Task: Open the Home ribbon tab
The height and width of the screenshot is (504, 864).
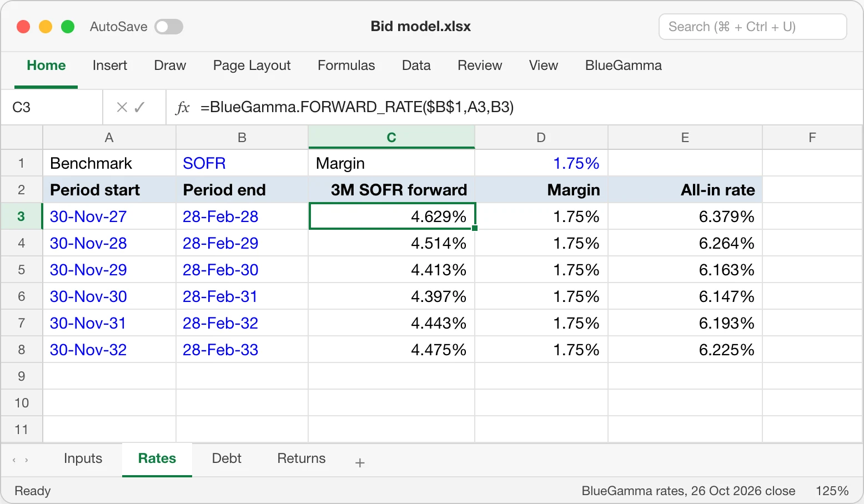Action: 46,65
